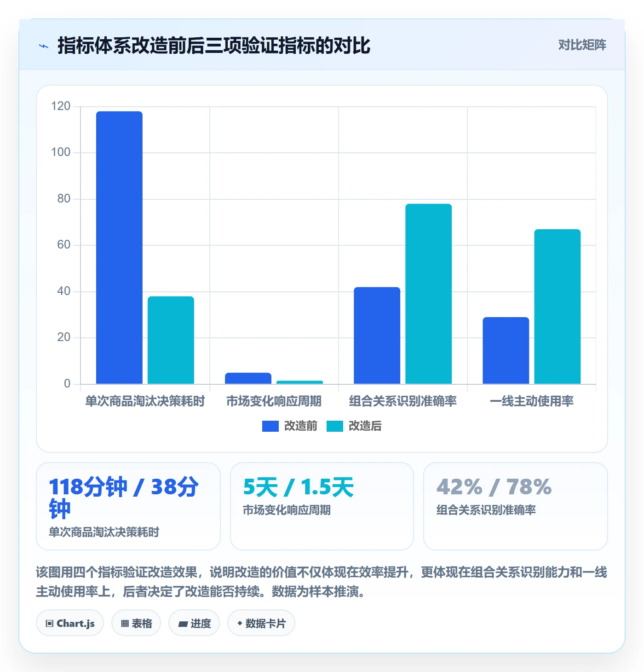This screenshot has height=672, width=644.
Task: Toggle the 改造后 legend entry
Action: [x=354, y=426]
